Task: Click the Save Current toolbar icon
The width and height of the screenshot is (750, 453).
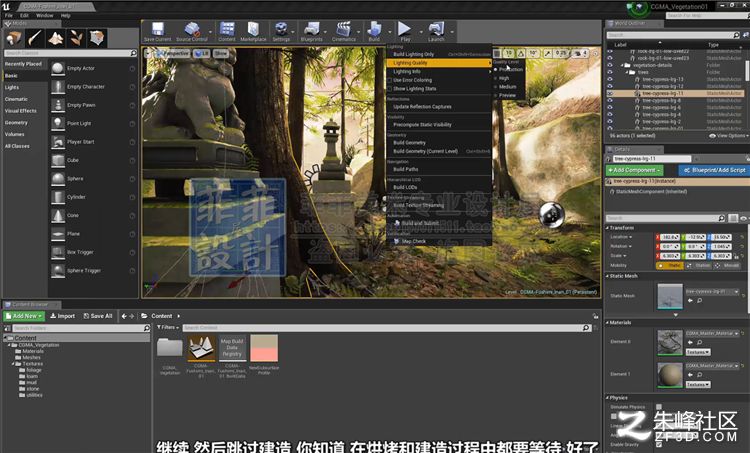Action: coord(157,29)
